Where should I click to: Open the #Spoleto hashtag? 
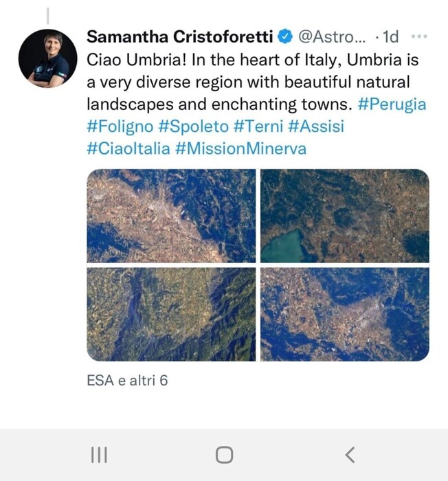coord(194,126)
